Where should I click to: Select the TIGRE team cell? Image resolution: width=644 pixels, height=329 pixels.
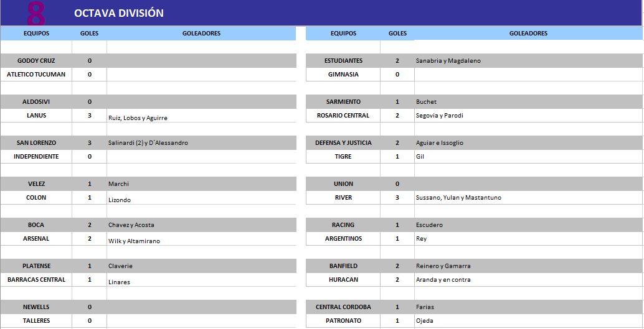343,156
